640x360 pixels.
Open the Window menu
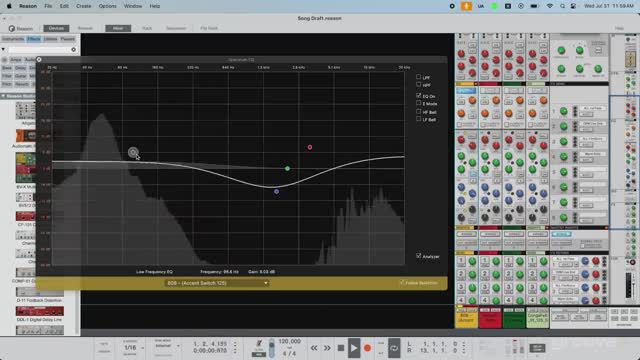pos(133,6)
